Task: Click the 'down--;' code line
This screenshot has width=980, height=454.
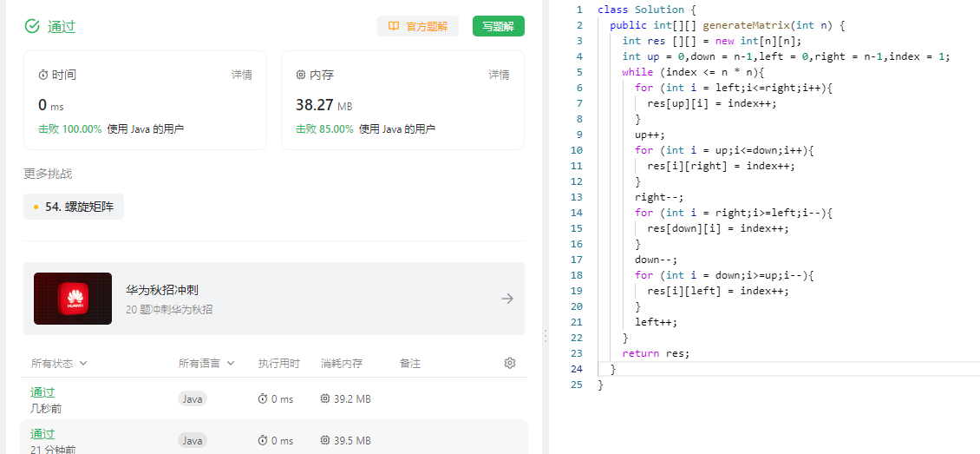Action: [x=656, y=260]
